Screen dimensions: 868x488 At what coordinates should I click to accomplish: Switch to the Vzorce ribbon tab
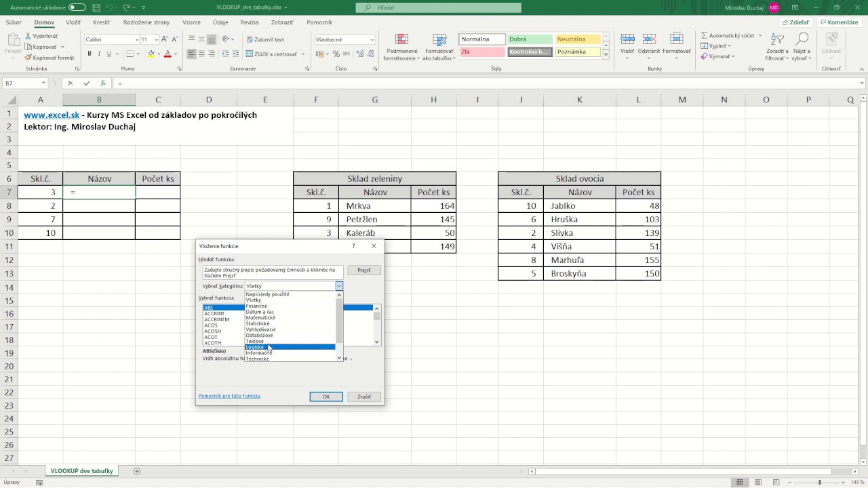[x=192, y=22]
